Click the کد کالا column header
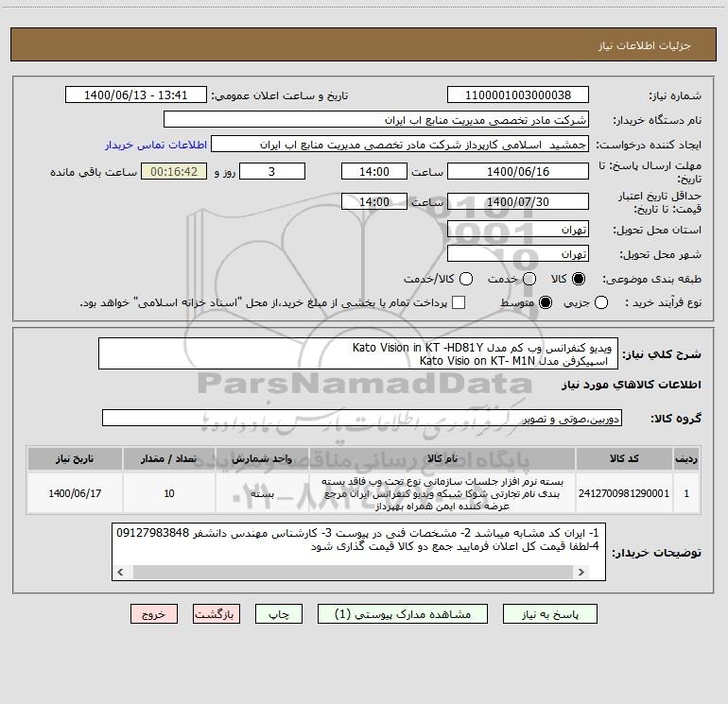 [624, 459]
